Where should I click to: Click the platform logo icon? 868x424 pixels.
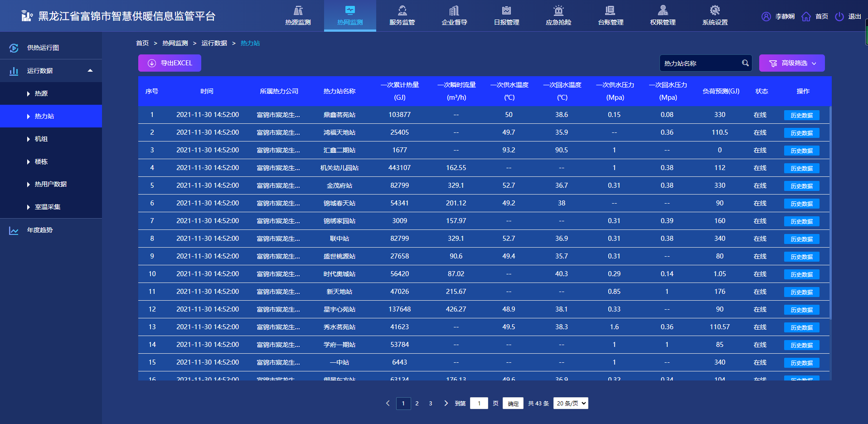click(27, 16)
